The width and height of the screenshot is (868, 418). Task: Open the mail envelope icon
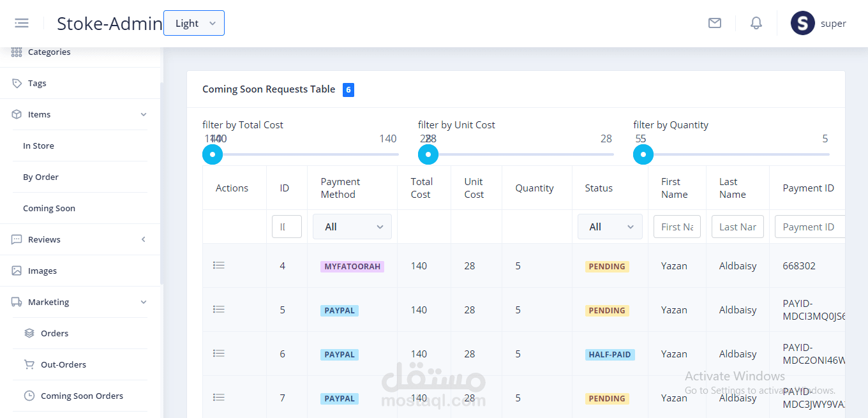point(715,23)
